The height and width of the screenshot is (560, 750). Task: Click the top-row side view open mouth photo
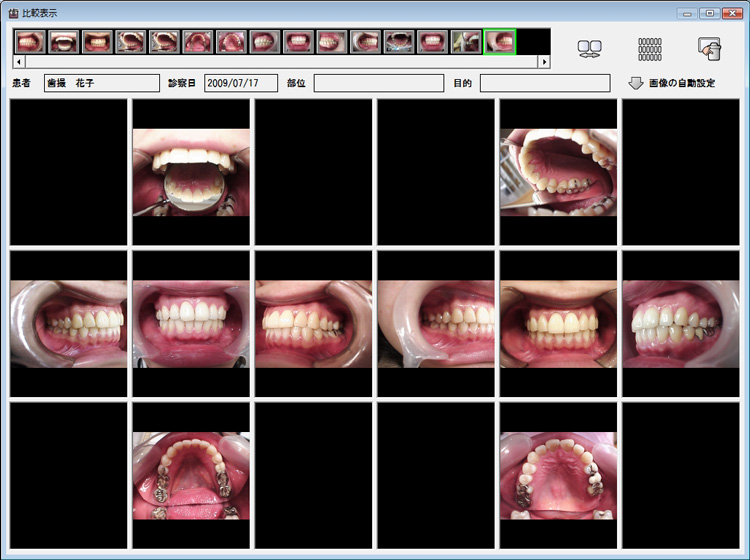tap(559, 172)
